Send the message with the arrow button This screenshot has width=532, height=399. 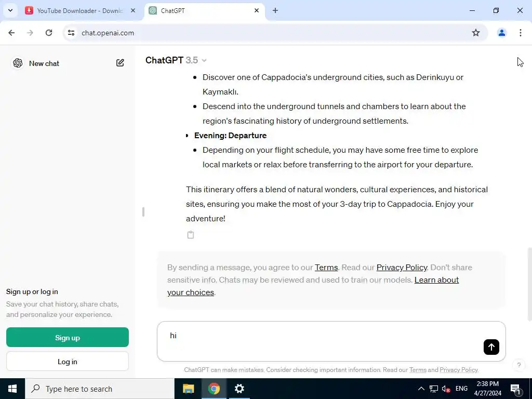(x=491, y=347)
